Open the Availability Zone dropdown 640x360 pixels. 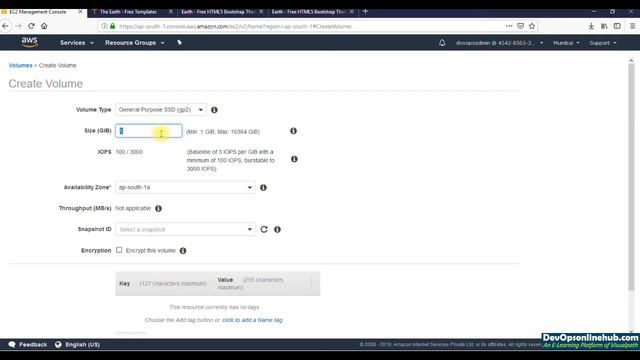point(185,187)
